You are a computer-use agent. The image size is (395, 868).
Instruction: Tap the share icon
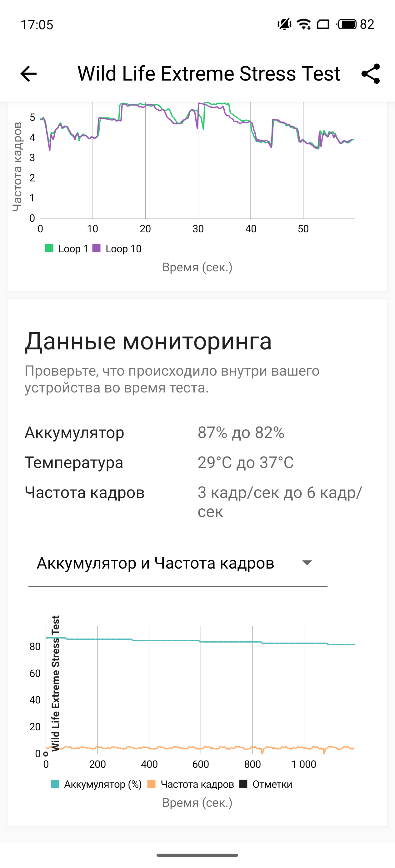point(370,74)
